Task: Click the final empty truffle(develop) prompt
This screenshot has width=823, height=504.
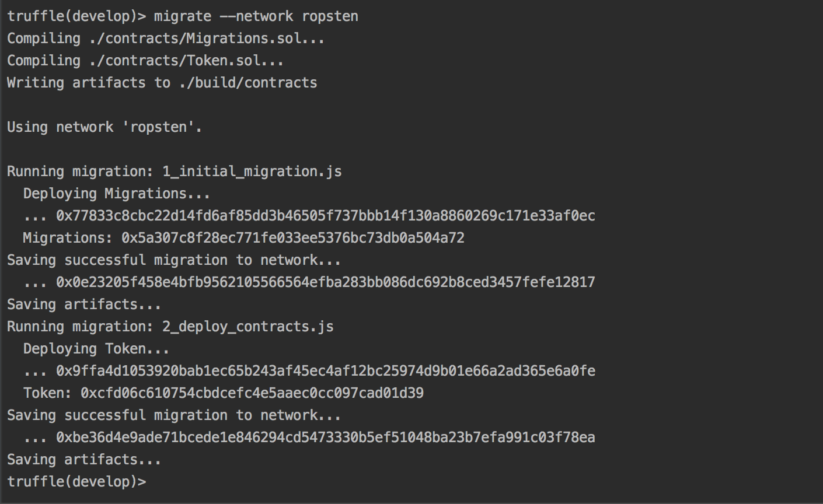Action: (76, 482)
